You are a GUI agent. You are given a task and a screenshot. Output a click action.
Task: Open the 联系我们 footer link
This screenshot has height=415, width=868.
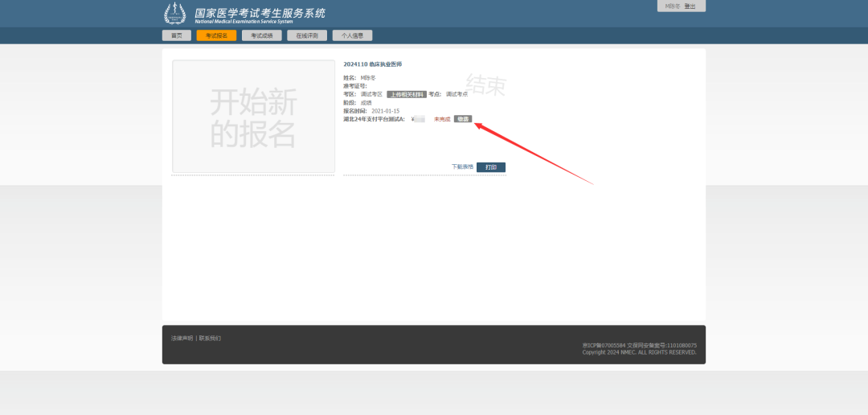click(210, 338)
